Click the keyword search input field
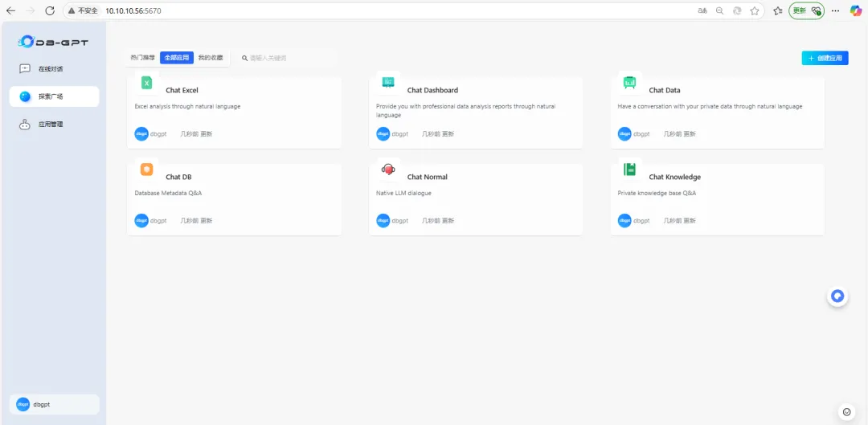Image resolution: width=868 pixels, height=425 pixels. pos(289,58)
